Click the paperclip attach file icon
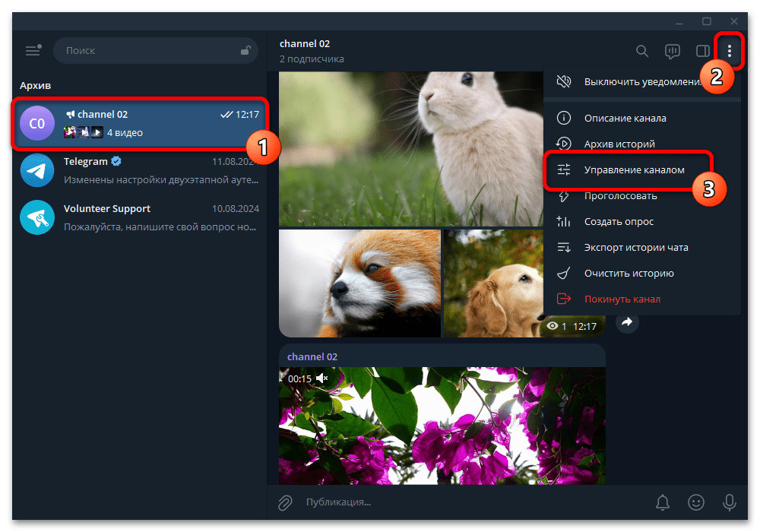 click(285, 502)
